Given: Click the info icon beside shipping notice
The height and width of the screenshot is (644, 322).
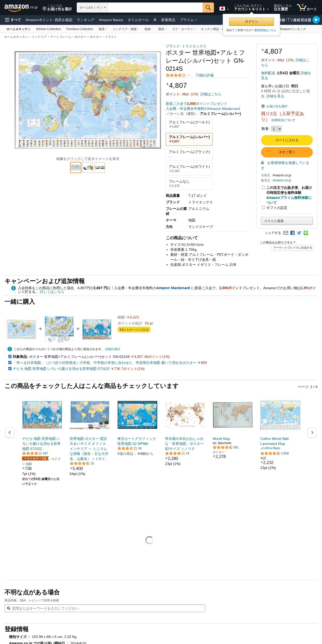Looking at the screenshot, I should [10, 349].
